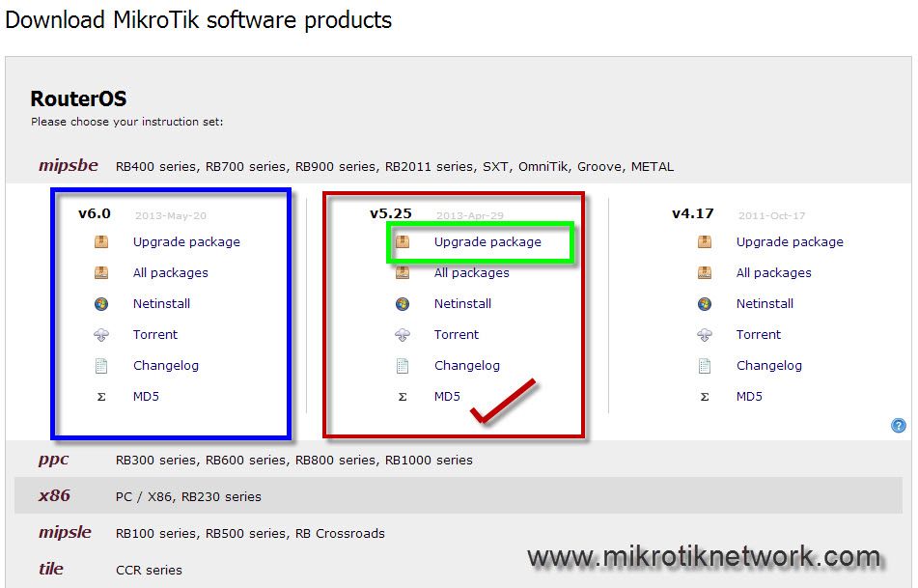The image size is (918, 588).
Task: Open the v6.0 Torrent link
Action: pyautogui.click(x=155, y=335)
